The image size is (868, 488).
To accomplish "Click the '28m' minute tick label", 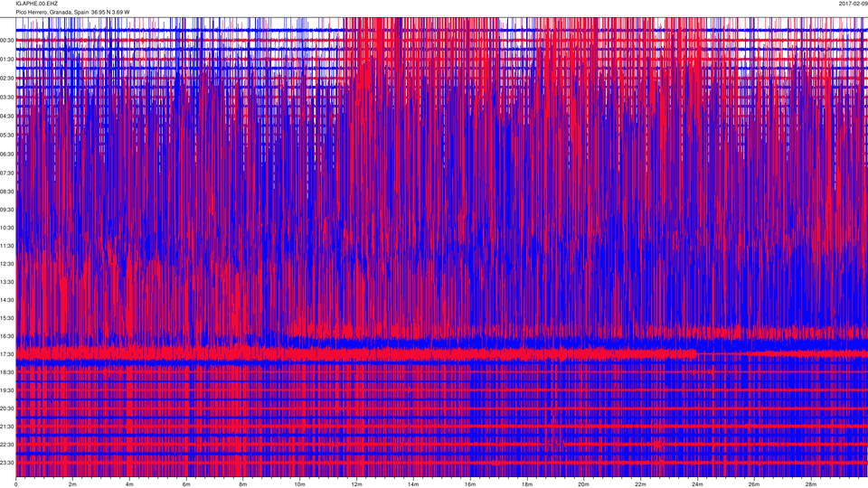I will click(810, 484).
